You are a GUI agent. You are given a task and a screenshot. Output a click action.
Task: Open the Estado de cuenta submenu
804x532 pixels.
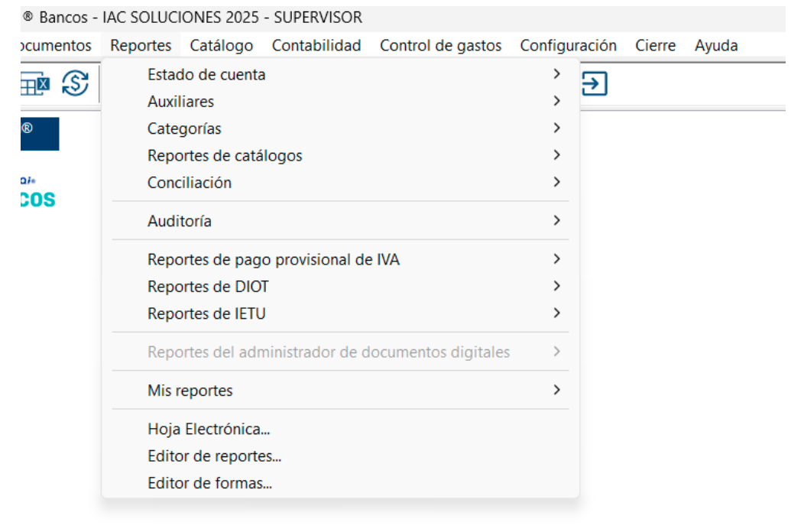click(x=206, y=74)
